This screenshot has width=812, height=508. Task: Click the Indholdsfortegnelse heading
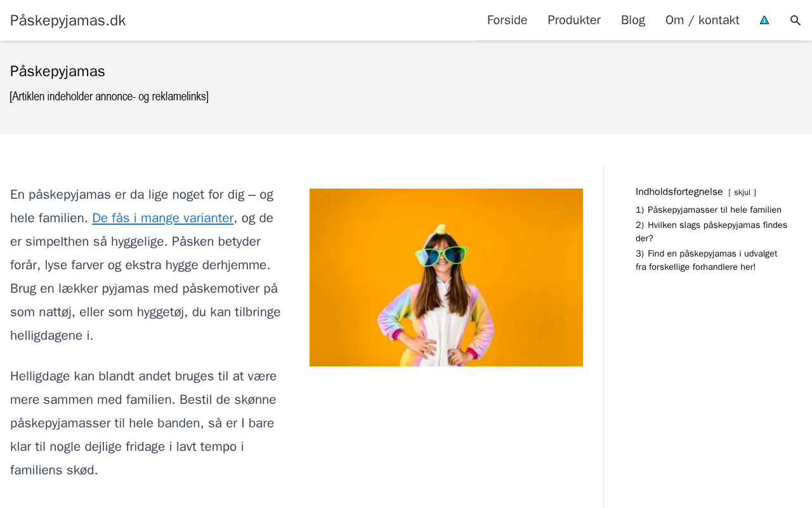[679, 192]
